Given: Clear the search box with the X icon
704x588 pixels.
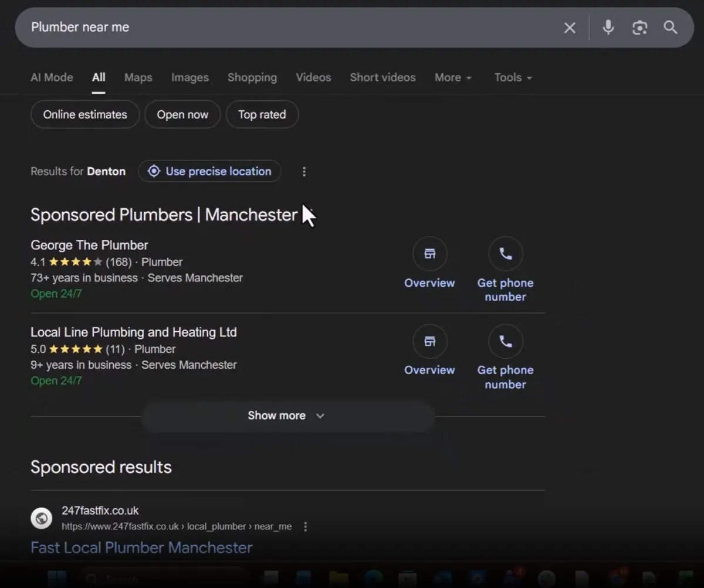Looking at the screenshot, I should 570,28.
